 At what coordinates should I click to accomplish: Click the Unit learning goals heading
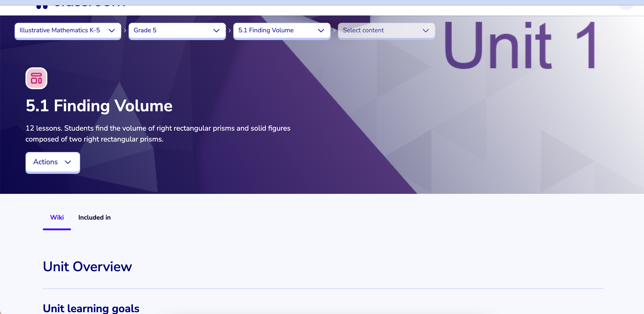[x=91, y=308]
